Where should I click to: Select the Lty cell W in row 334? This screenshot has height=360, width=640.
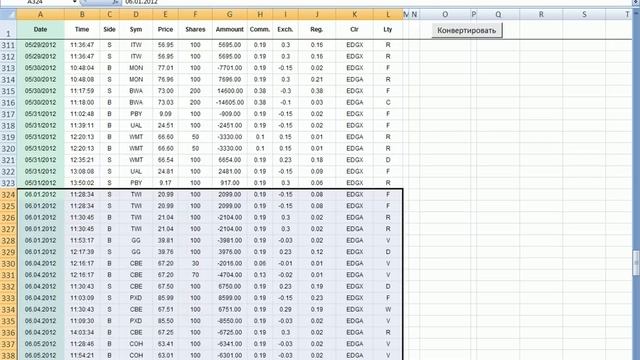pyautogui.click(x=388, y=309)
